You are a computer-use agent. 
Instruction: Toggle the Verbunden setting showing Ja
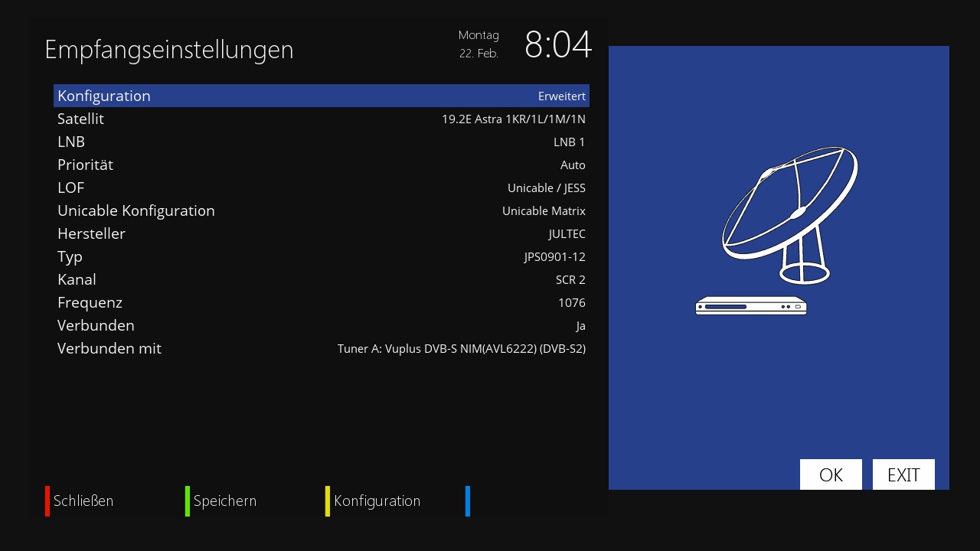click(x=322, y=325)
